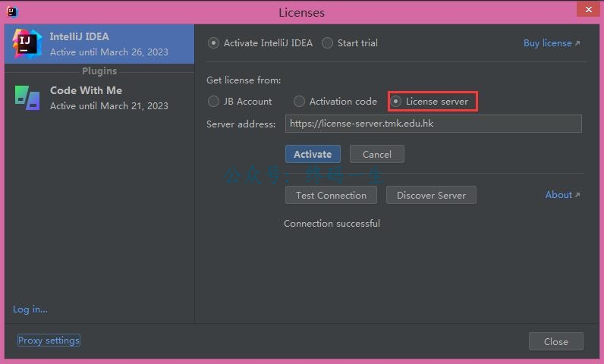Click the Discover Server button
Screen dimensions: 604x364
tap(431, 195)
